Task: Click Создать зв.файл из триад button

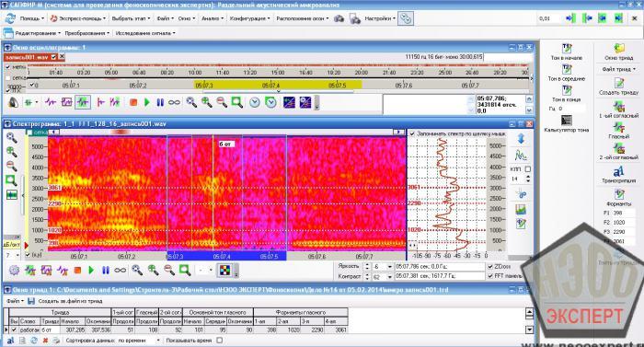Action: (65, 301)
